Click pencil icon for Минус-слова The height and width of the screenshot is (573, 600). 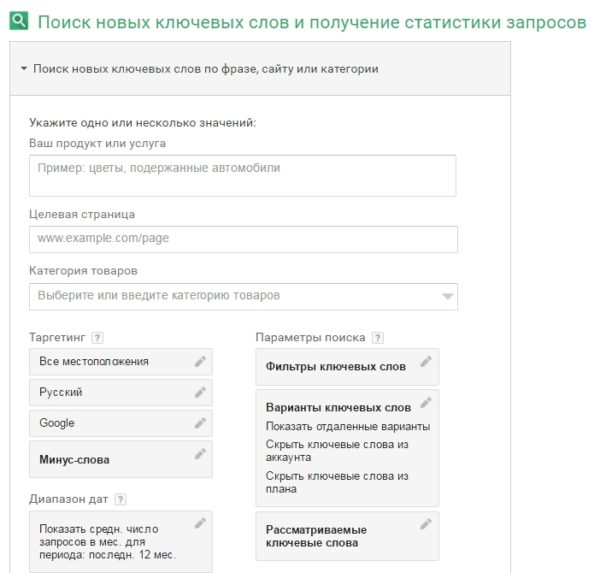coord(200,454)
